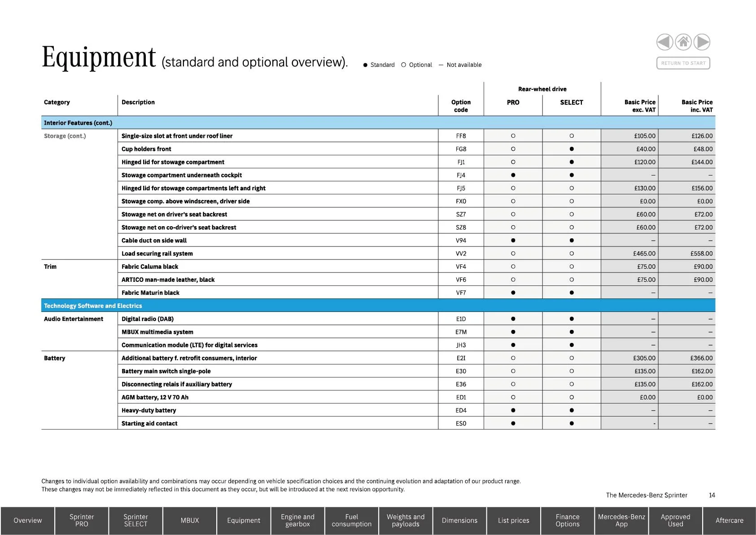Select the £305.00 additional battery price

pyautogui.click(x=644, y=358)
